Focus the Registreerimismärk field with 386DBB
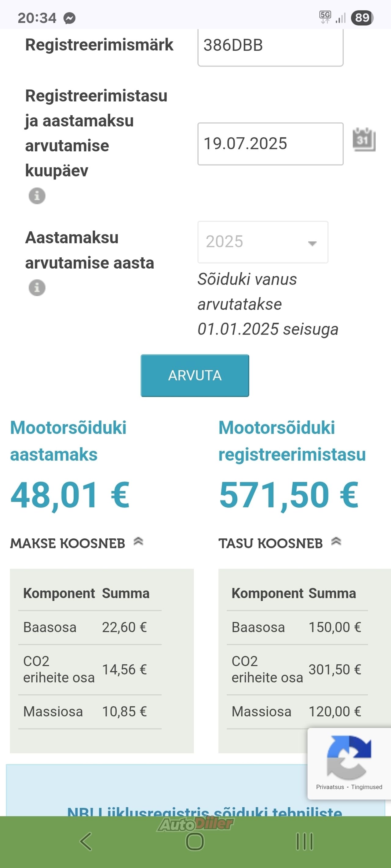Image resolution: width=391 pixels, height=868 pixels. [271, 46]
